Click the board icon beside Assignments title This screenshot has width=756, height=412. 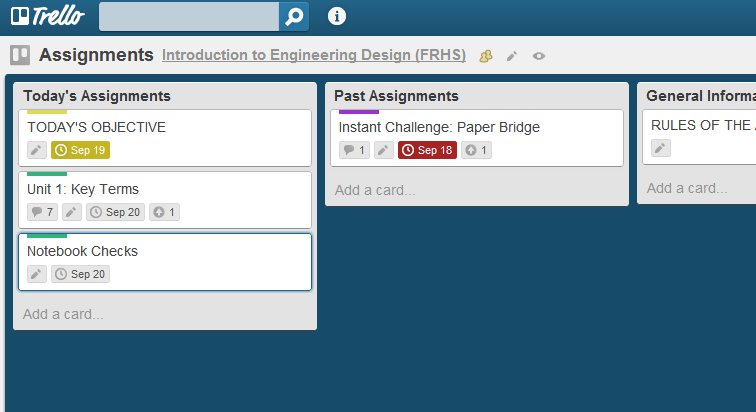pyautogui.click(x=20, y=55)
